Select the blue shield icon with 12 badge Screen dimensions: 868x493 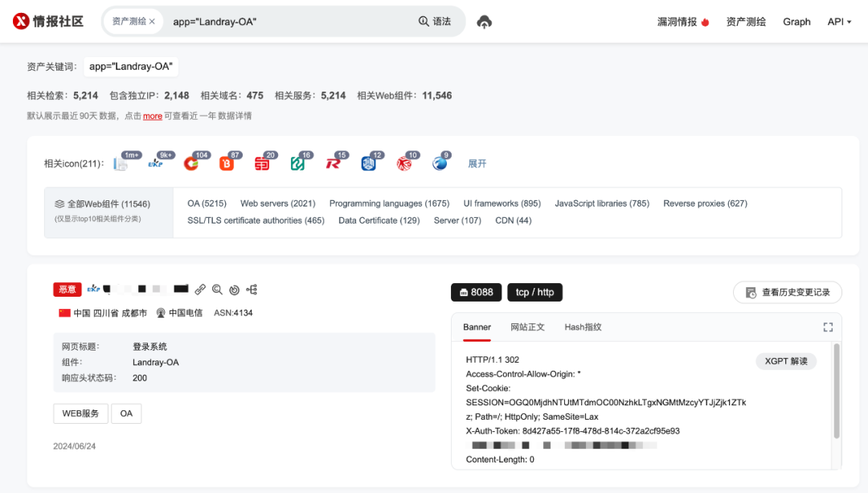tap(369, 163)
